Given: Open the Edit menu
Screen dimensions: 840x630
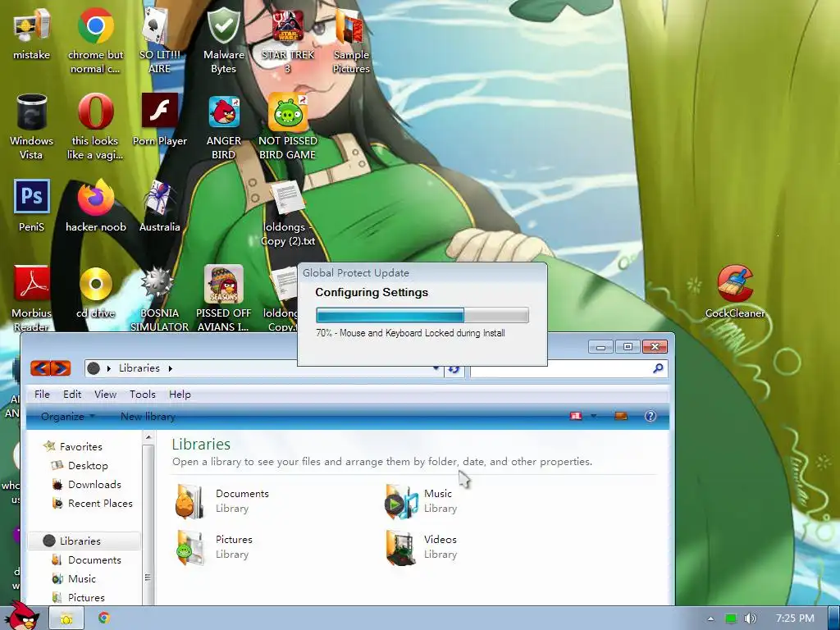Looking at the screenshot, I should coord(72,395).
